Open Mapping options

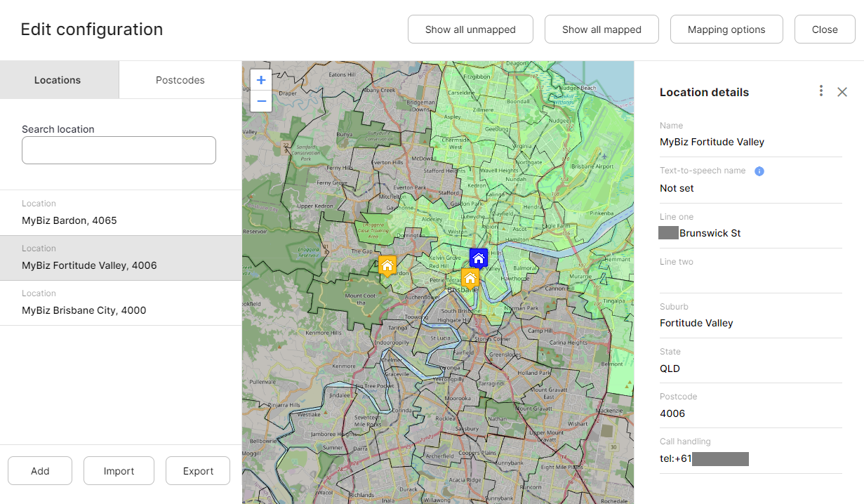[726, 29]
